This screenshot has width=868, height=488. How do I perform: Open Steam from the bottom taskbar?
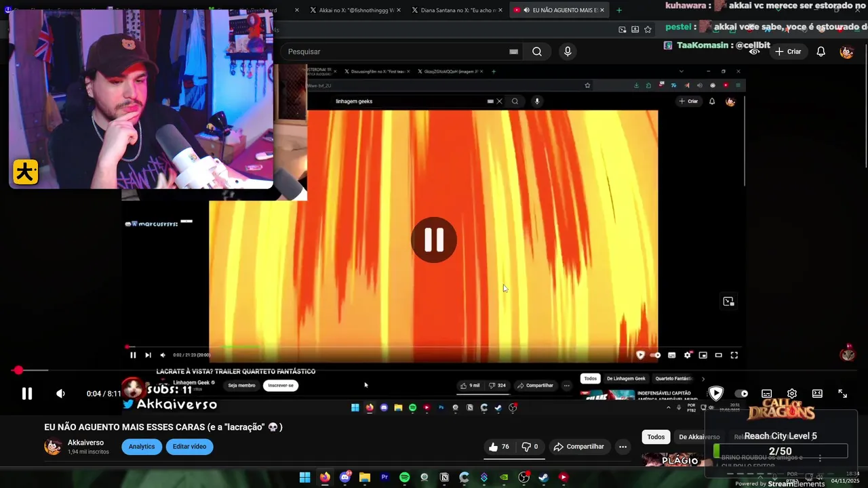543,477
